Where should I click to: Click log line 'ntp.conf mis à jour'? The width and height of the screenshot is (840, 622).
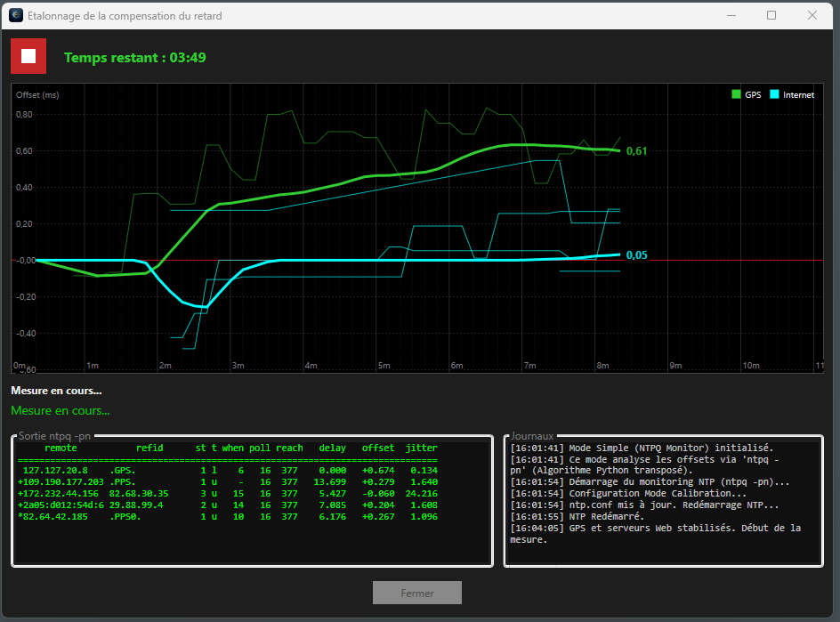[644, 505]
